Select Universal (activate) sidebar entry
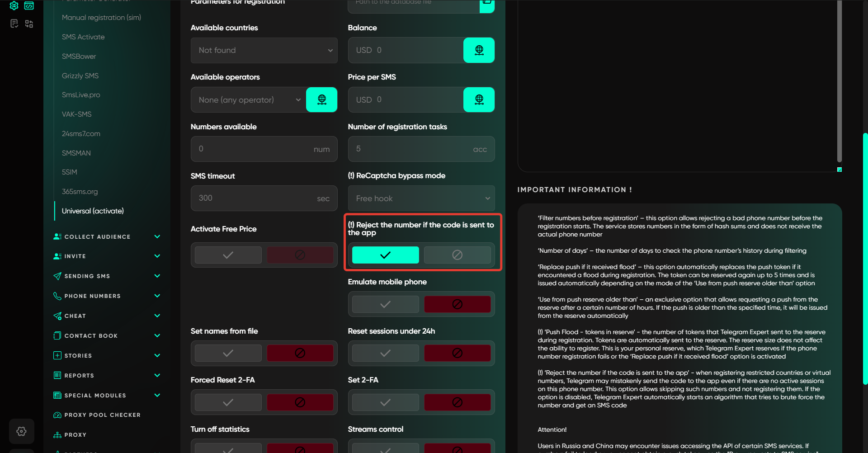 [x=93, y=211]
